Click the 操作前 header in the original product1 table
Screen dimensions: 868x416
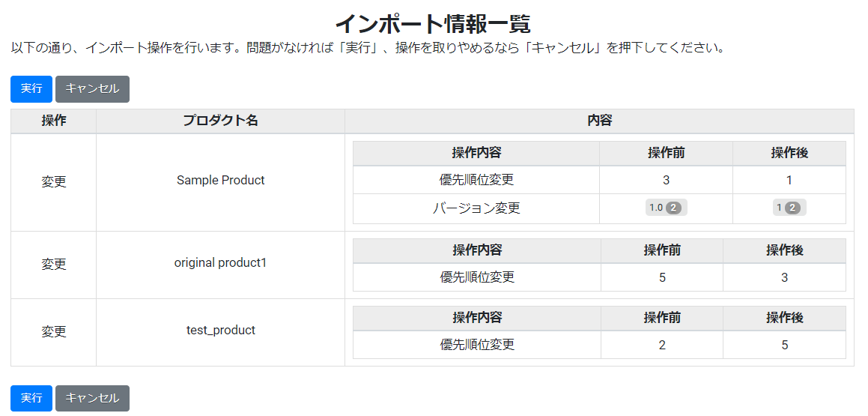[x=662, y=250]
